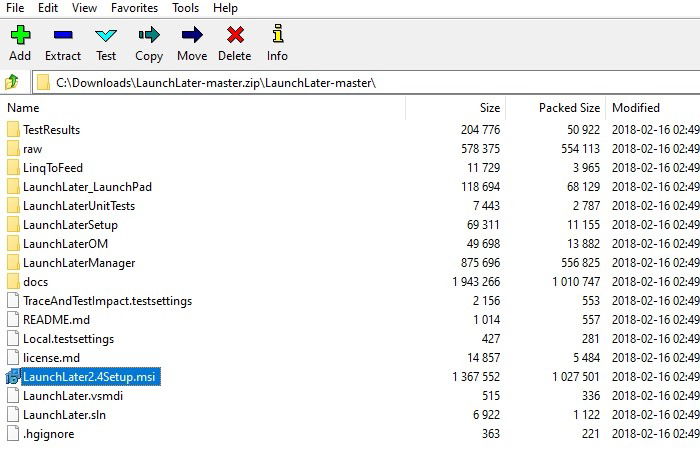Open the Edit menu

[x=48, y=8]
